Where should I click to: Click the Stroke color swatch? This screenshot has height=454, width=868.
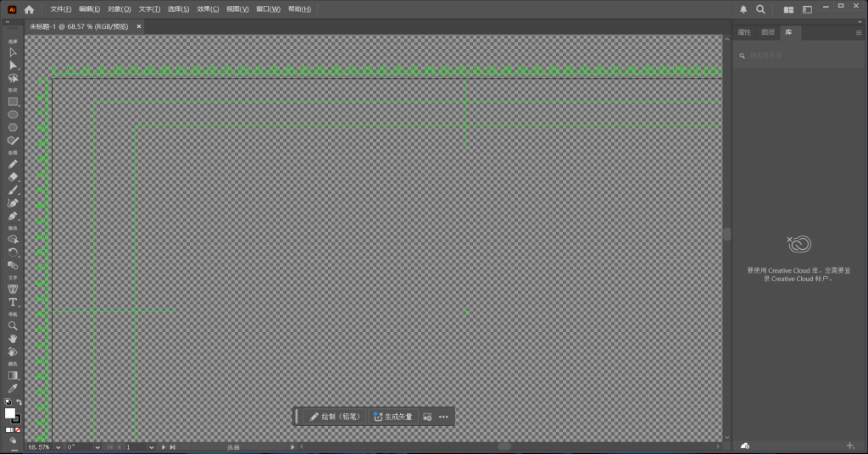(17, 420)
